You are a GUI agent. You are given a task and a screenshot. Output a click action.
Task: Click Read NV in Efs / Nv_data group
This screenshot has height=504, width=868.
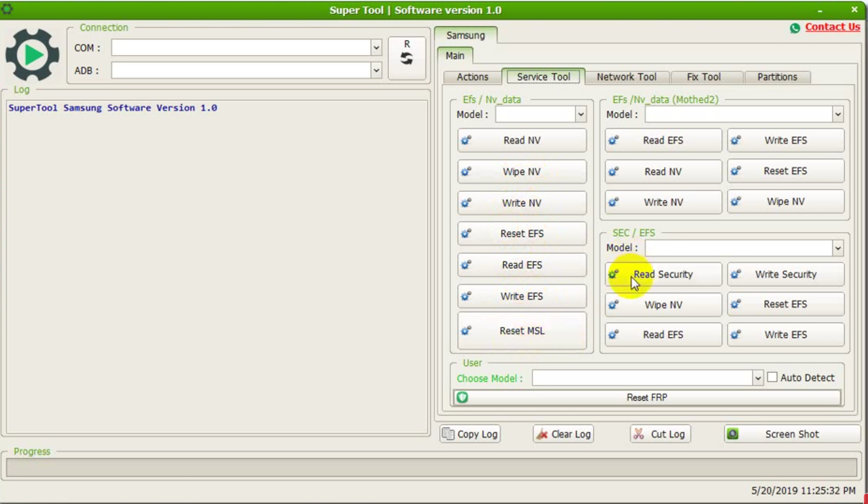[521, 141]
